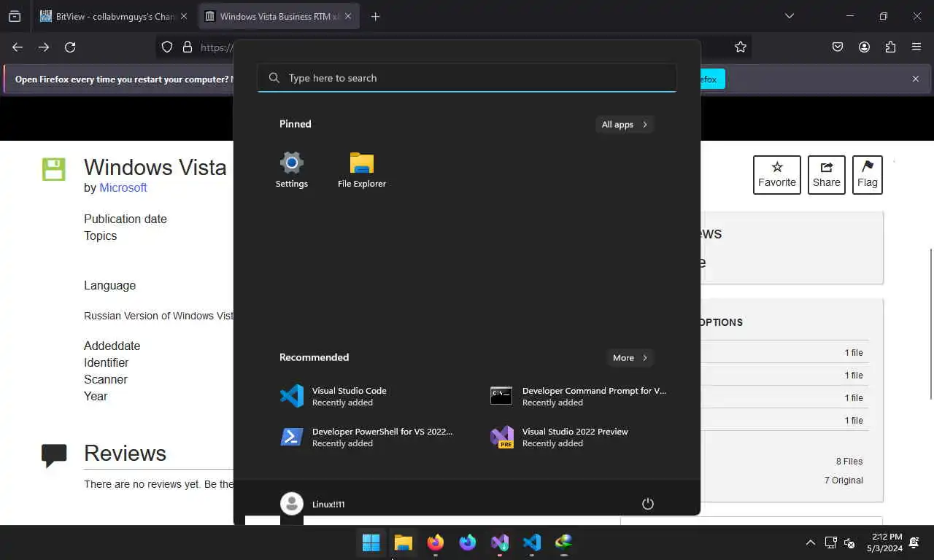Open the notifications bell in the tray
This screenshot has width=934, height=560.
tap(914, 542)
